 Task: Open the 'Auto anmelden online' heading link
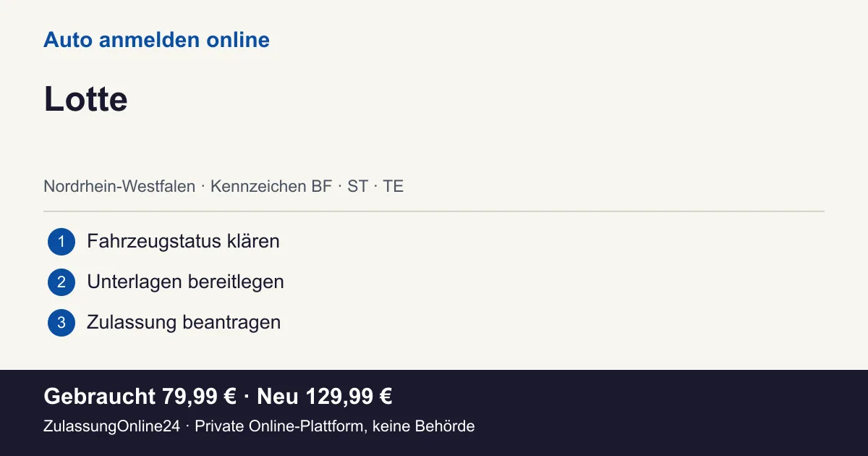tap(156, 40)
